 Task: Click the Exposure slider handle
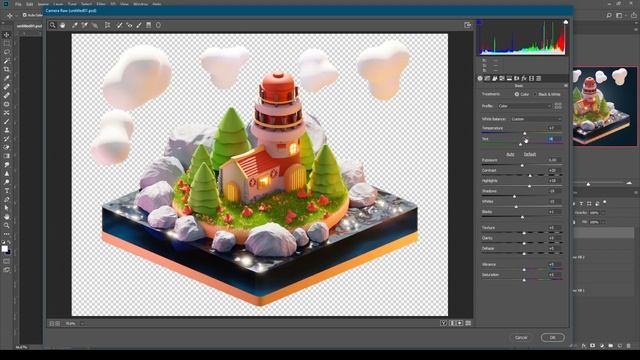point(522,165)
